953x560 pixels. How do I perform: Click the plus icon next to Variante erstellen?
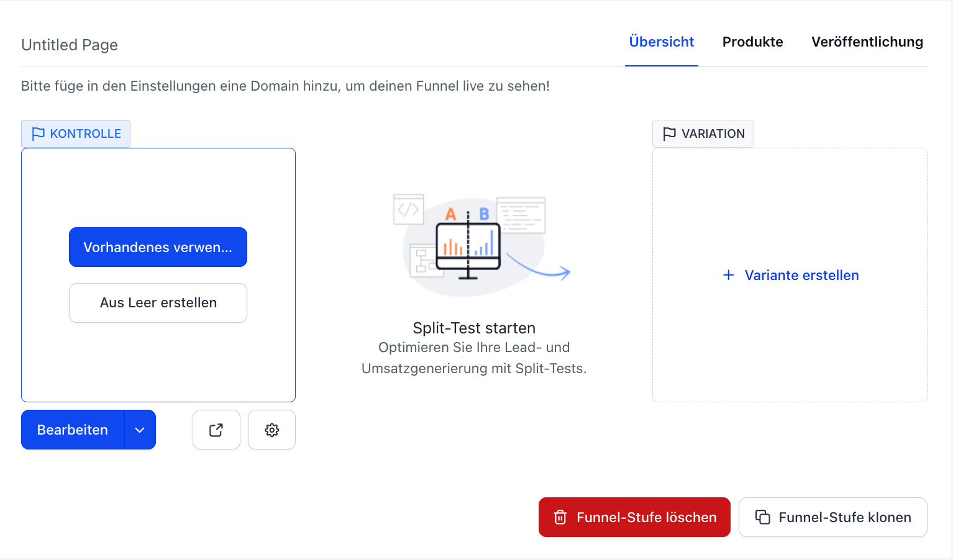pyautogui.click(x=727, y=275)
